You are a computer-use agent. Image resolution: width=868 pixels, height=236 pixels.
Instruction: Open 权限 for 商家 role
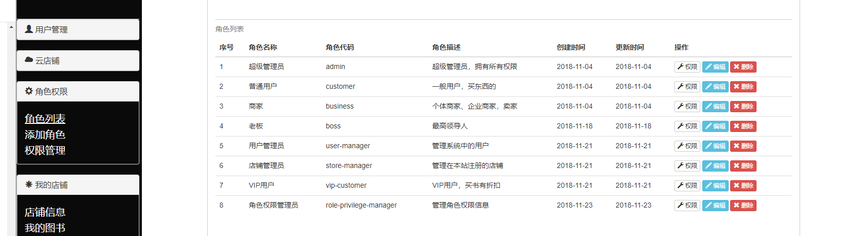(687, 107)
